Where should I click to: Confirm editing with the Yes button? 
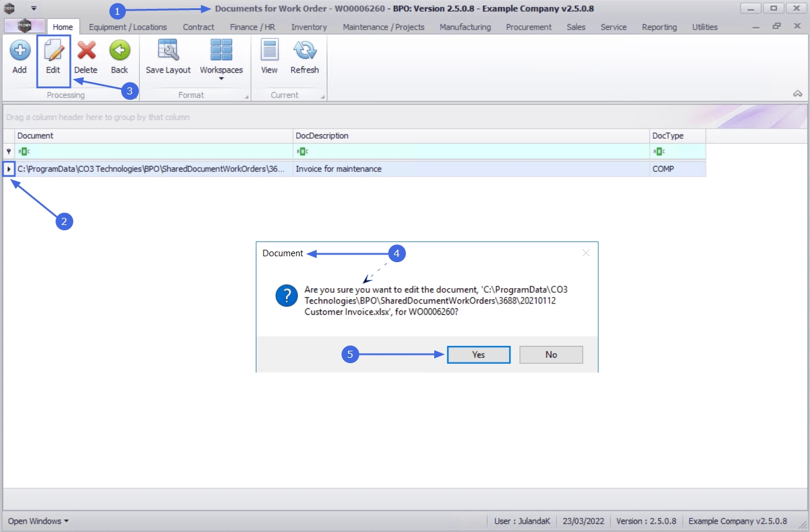479,355
